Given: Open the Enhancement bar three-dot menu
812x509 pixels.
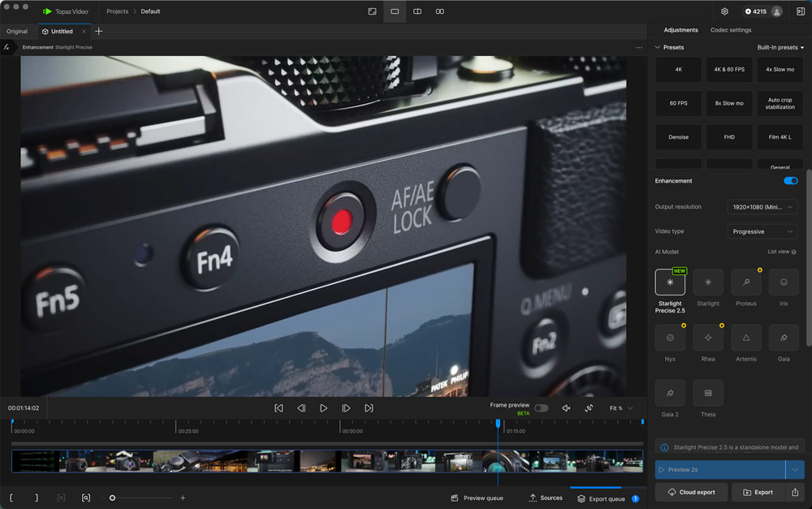Looking at the screenshot, I should [639, 47].
